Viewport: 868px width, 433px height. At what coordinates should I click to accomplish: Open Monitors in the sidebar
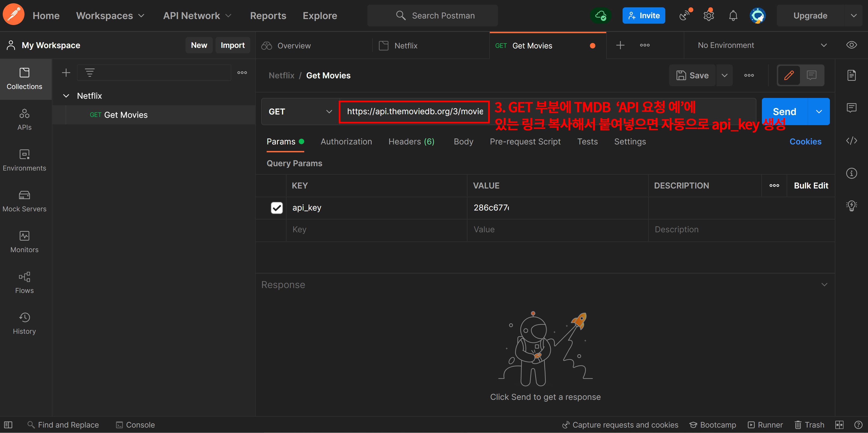pos(24,242)
